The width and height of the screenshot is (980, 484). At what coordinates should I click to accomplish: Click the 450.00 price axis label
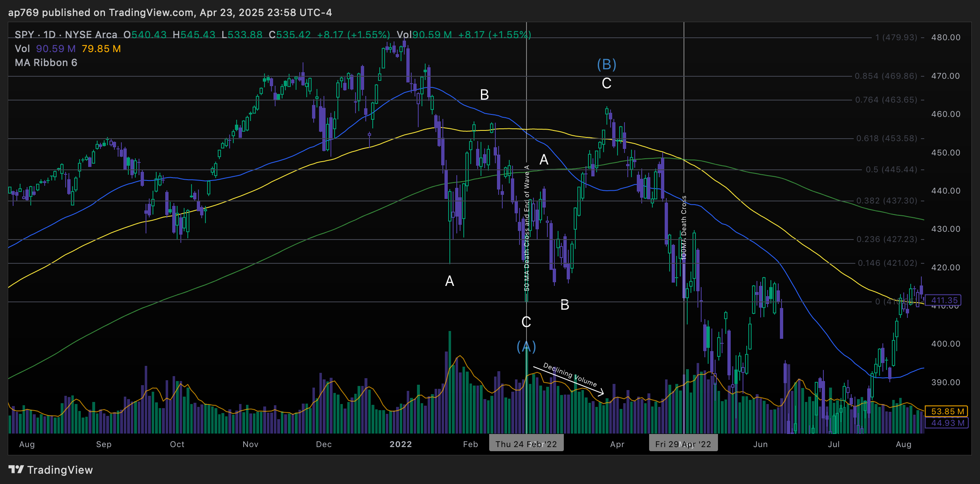tap(946, 153)
